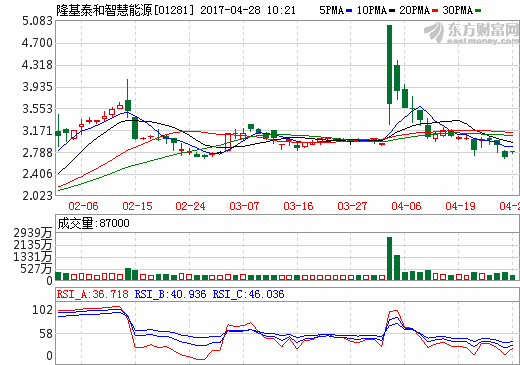Viewport: 520px width, 365px height.
Task: Select the 10PMA legend label
Action: point(372,10)
